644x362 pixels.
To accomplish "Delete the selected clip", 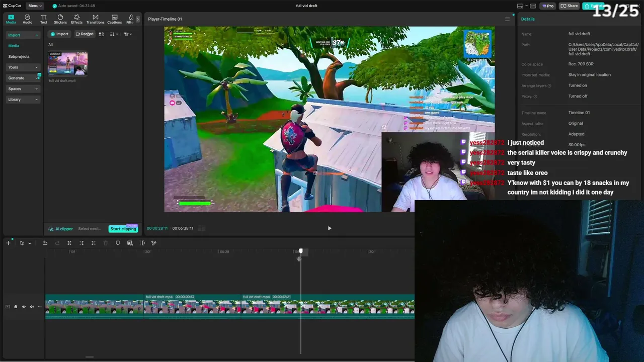I will click(106, 243).
